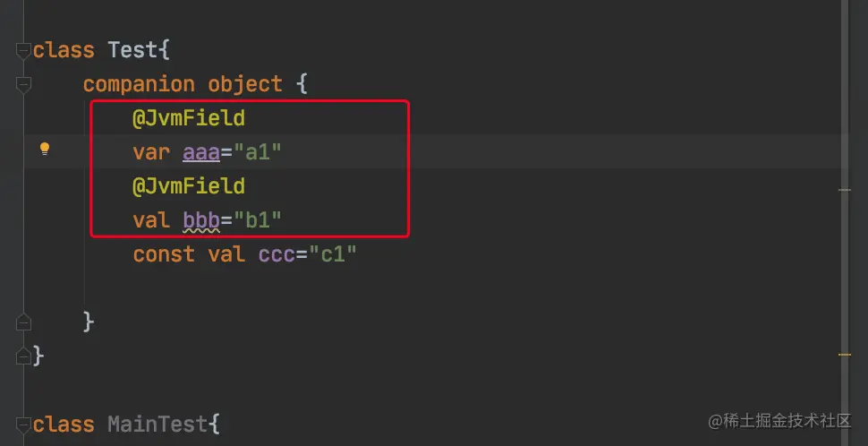Click the constant name ccc

coord(277,254)
